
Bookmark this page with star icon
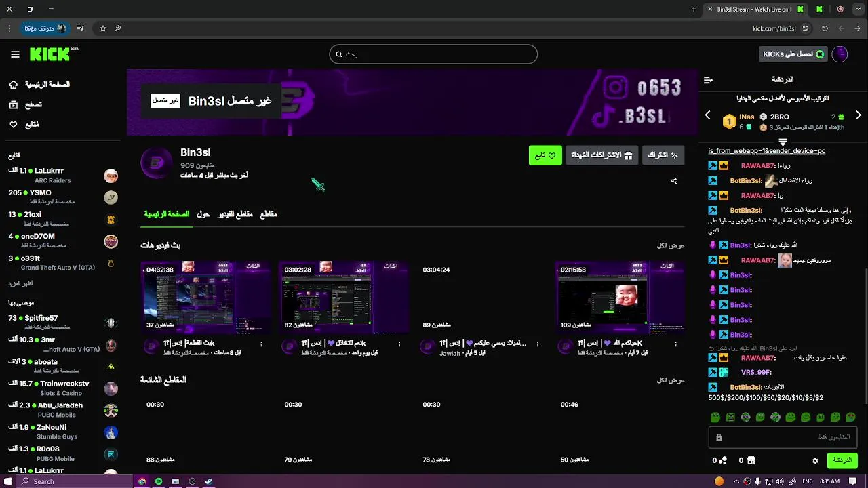103,28
